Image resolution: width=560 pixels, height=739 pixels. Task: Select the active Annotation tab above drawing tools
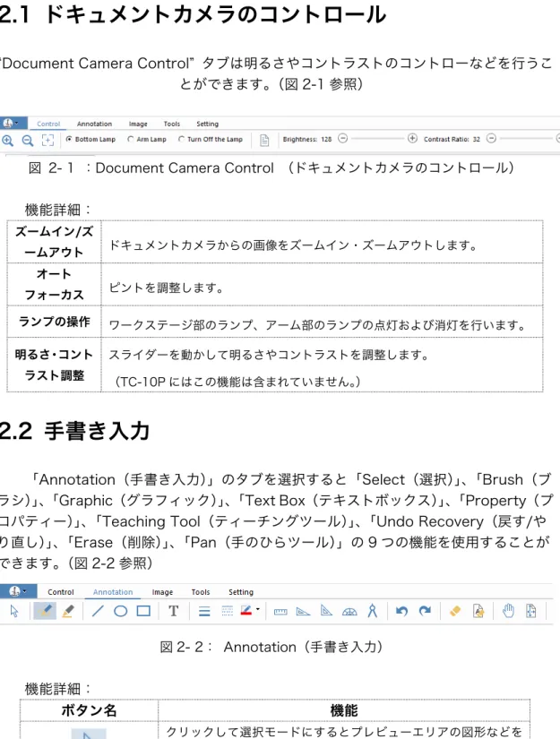[113, 592]
